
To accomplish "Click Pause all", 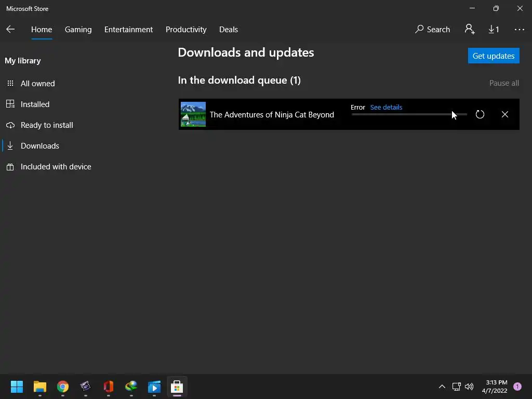I will coord(504,83).
